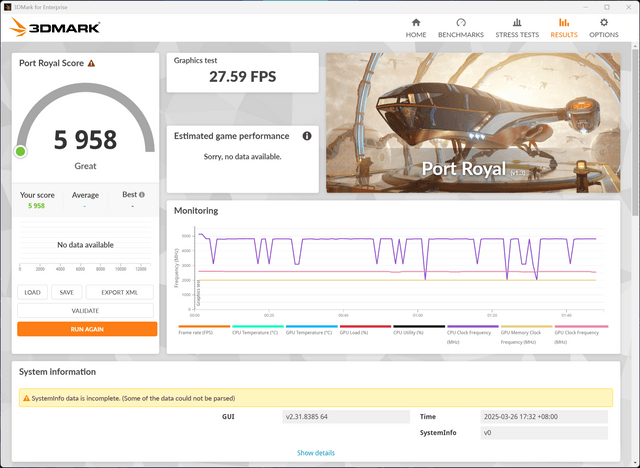Toggle GPU Clock Frequency legend swatch
Viewport: 640px width, 468px height.
(581, 326)
